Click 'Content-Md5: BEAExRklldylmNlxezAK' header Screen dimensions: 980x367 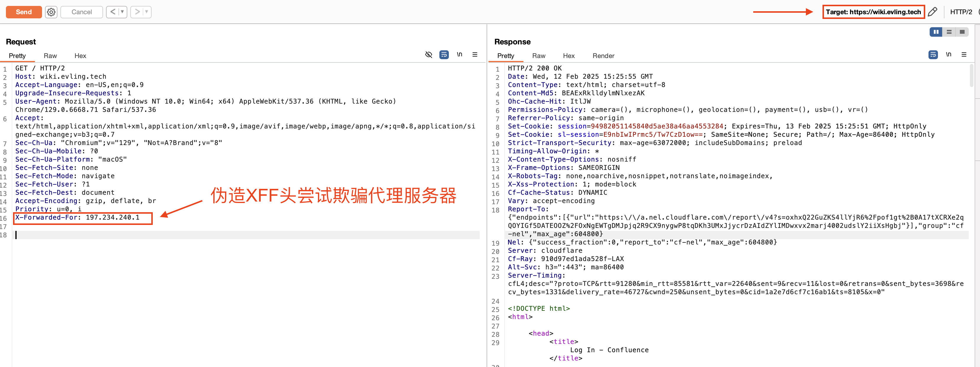[x=576, y=93]
